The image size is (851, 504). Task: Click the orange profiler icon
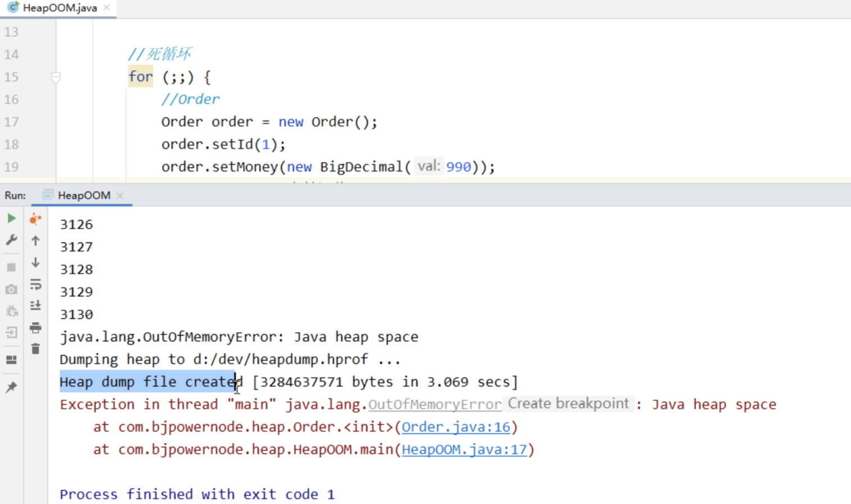[35, 219]
